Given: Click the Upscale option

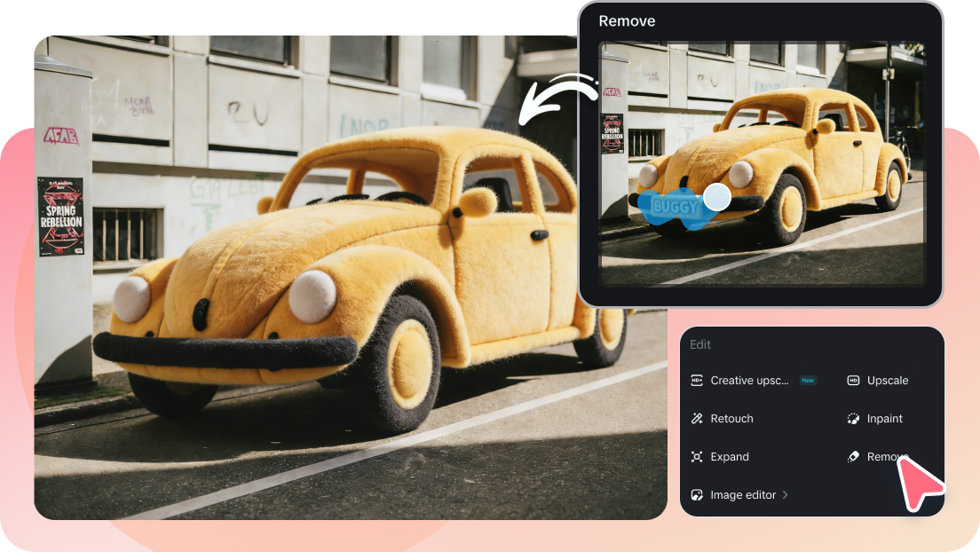Looking at the screenshot, I should pyautogui.click(x=888, y=380).
